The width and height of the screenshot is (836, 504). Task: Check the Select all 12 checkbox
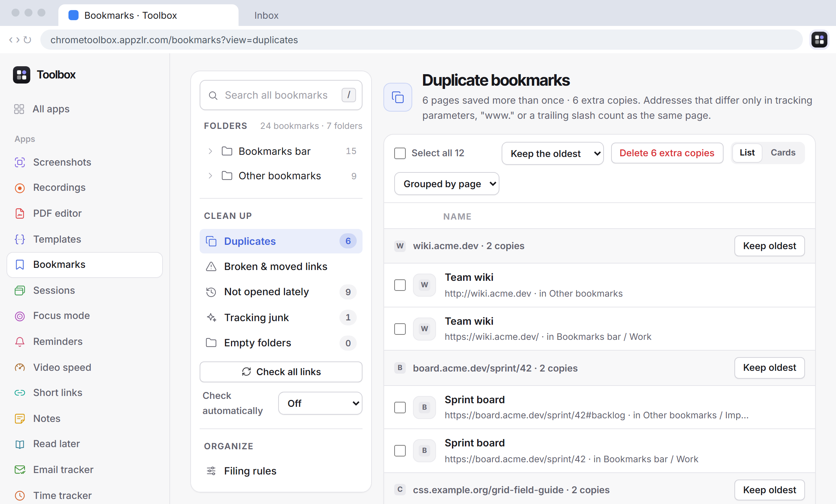click(x=400, y=153)
